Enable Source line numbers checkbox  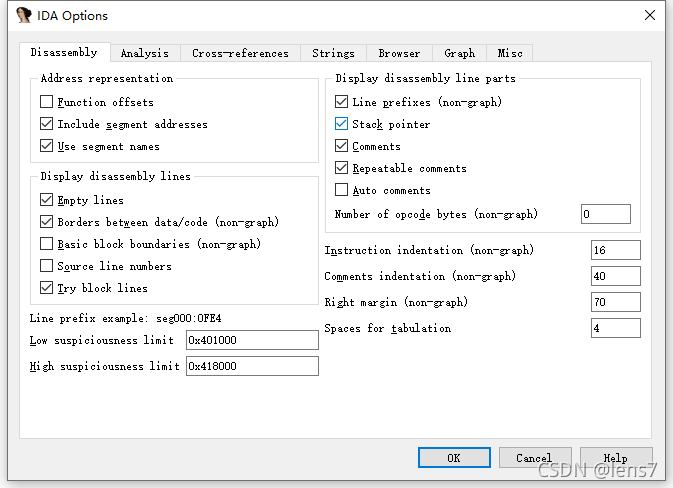[x=46, y=266]
